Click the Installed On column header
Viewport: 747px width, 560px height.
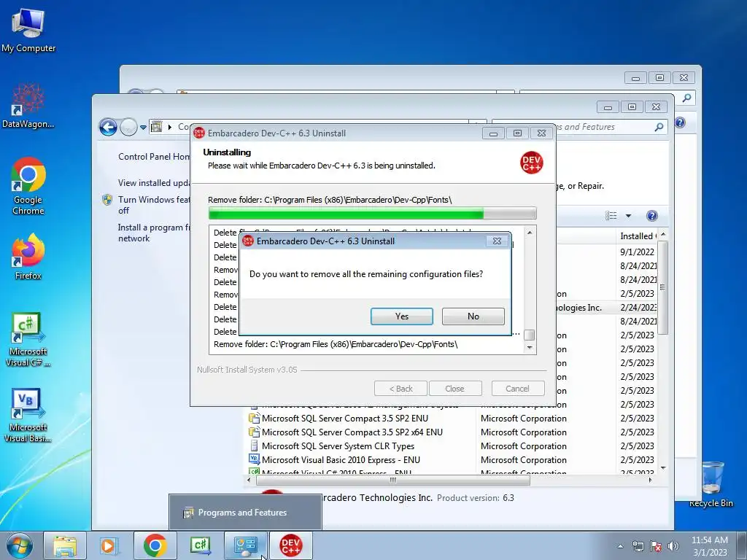637,236
